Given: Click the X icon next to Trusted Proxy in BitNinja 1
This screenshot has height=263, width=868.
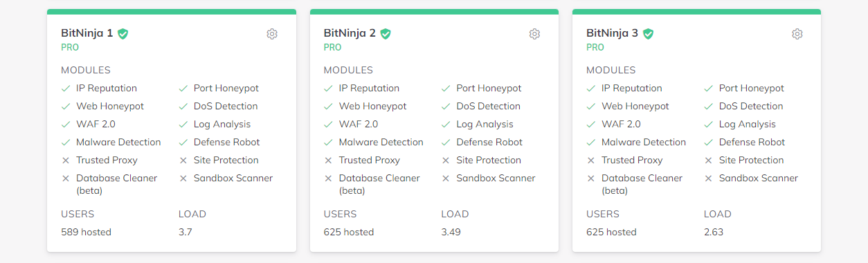Looking at the screenshot, I should pyautogui.click(x=66, y=160).
